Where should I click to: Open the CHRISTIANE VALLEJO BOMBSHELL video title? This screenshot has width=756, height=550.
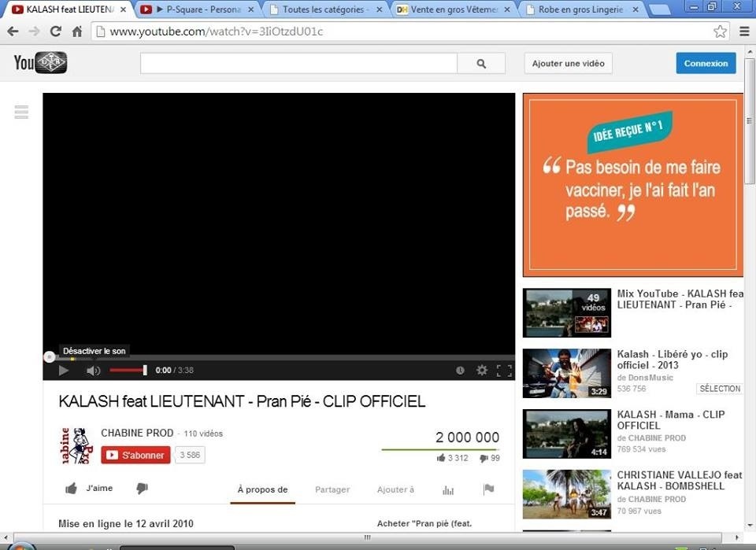(x=680, y=481)
